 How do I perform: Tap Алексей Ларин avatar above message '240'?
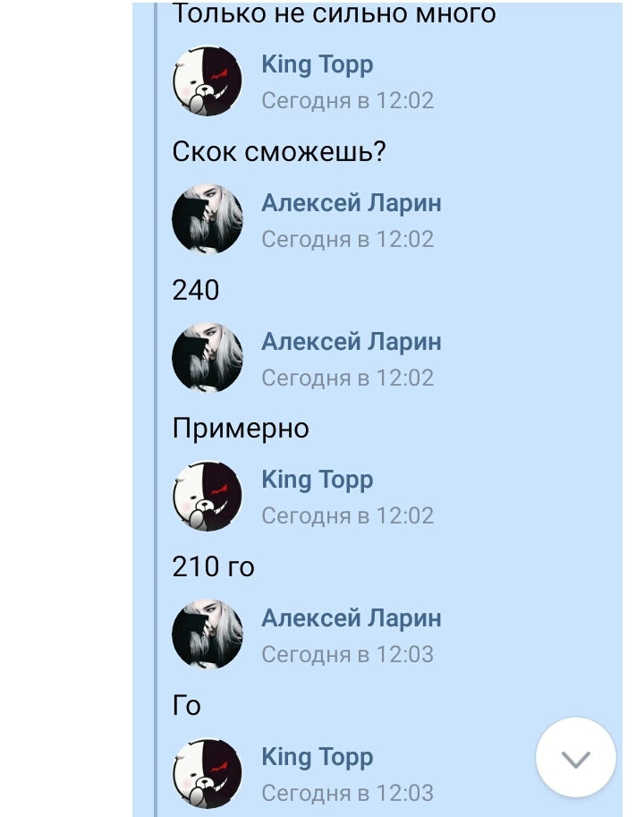pos(208,219)
